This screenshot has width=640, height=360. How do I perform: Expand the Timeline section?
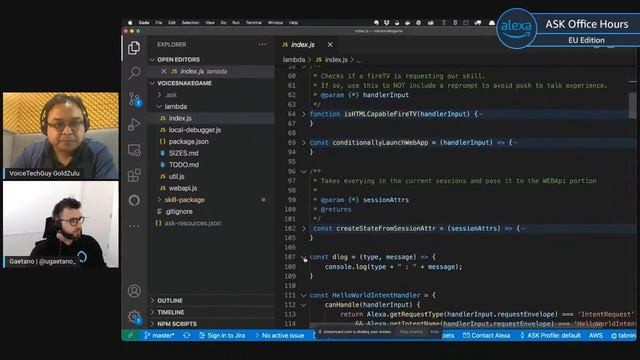[x=152, y=312]
